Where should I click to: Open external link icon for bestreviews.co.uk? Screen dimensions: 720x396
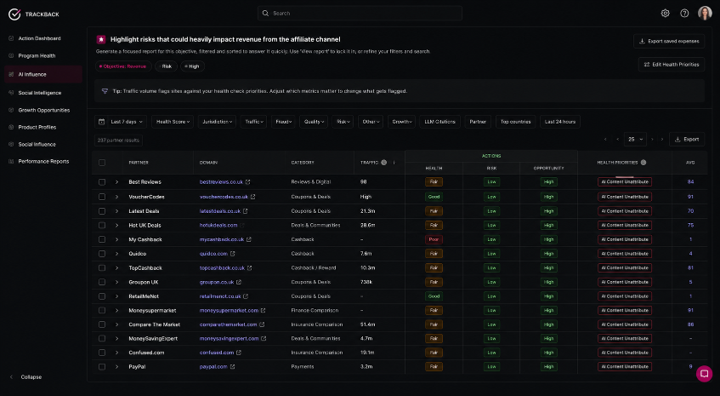click(x=248, y=182)
